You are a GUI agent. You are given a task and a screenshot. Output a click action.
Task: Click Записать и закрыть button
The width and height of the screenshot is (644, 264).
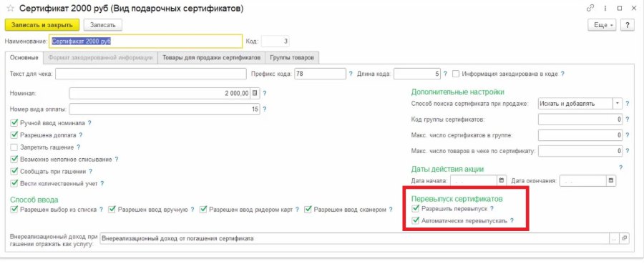click(42, 25)
